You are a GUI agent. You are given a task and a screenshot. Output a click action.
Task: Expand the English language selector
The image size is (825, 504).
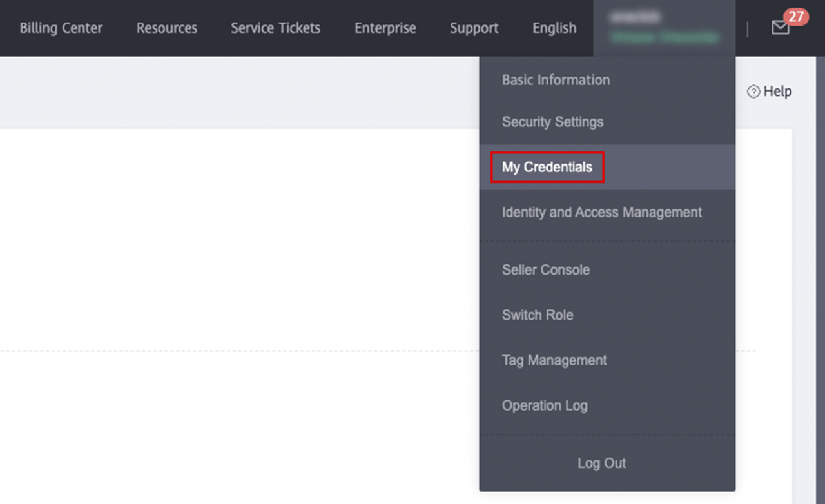coord(554,28)
